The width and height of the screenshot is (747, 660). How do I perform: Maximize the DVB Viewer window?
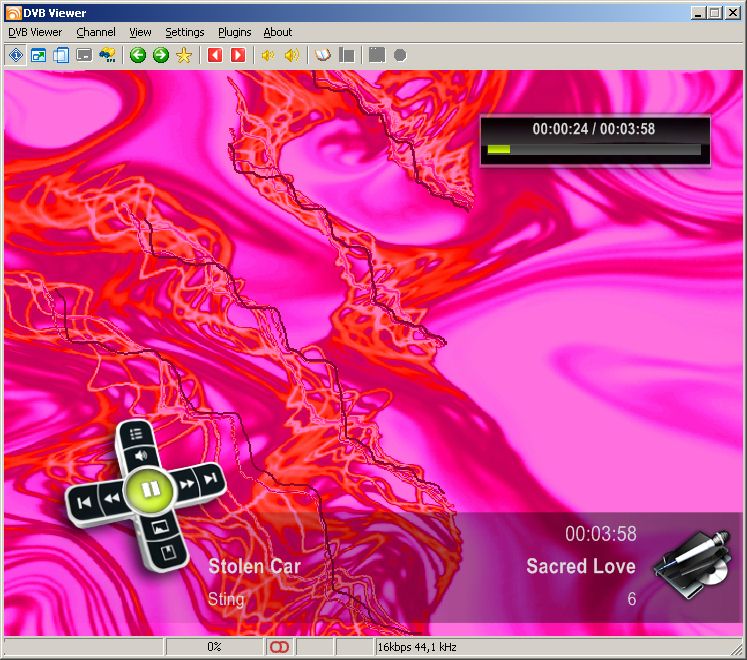(x=715, y=13)
